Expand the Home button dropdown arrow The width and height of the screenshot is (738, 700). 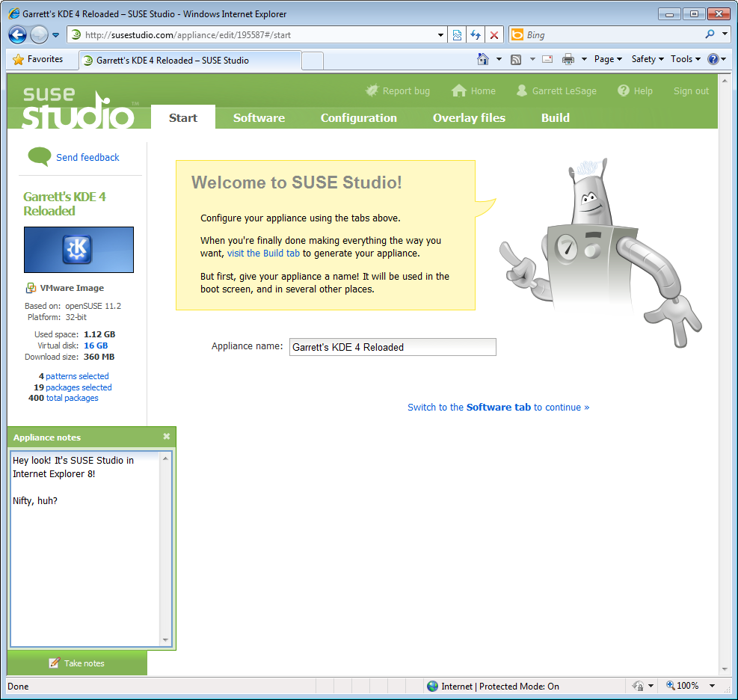pyautogui.click(x=499, y=59)
